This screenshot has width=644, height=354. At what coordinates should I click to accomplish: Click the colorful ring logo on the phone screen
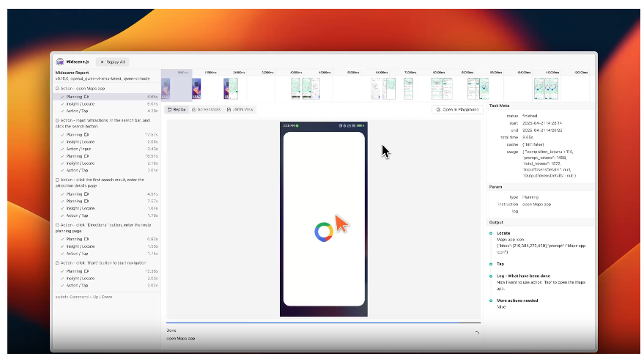[324, 232]
